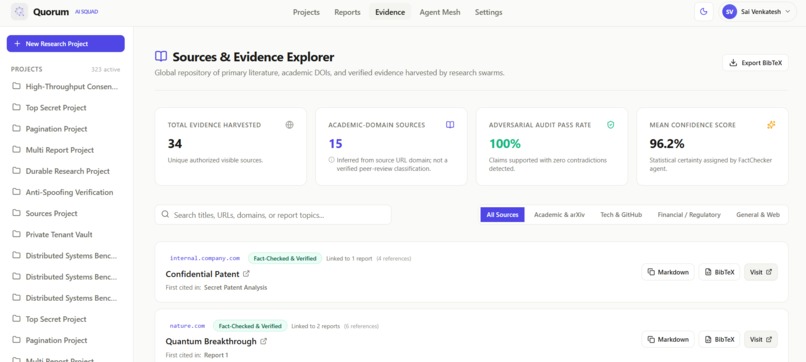Click Fact-Checked & Verified badge on Quantum Breakthrough
Viewport: 806px width, 362px height.
250,325
